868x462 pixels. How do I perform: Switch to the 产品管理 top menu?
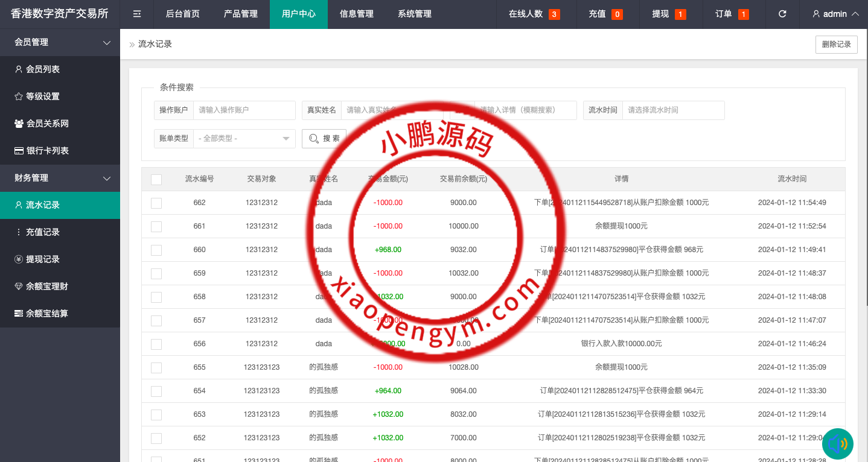[x=241, y=14]
